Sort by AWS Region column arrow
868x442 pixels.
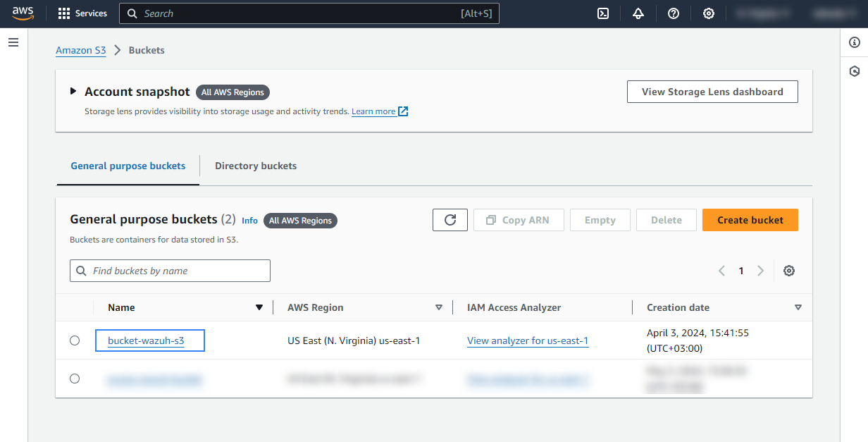(x=439, y=307)
